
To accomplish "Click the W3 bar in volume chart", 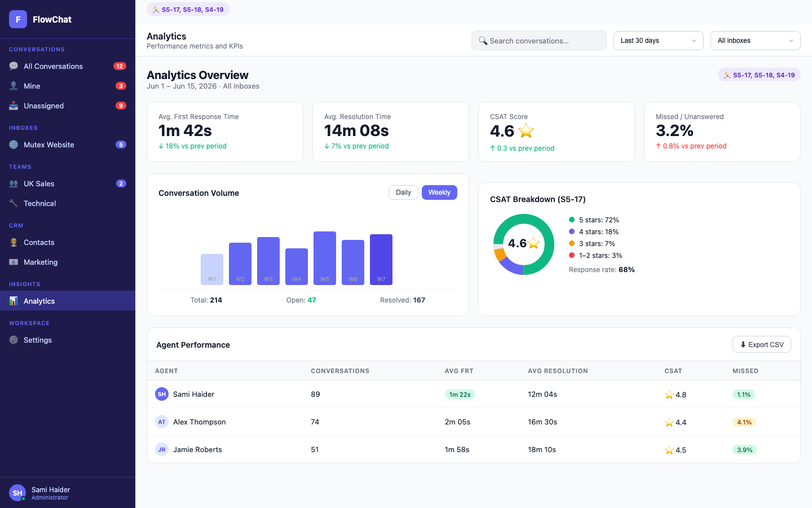I will (x=268, y=261).
